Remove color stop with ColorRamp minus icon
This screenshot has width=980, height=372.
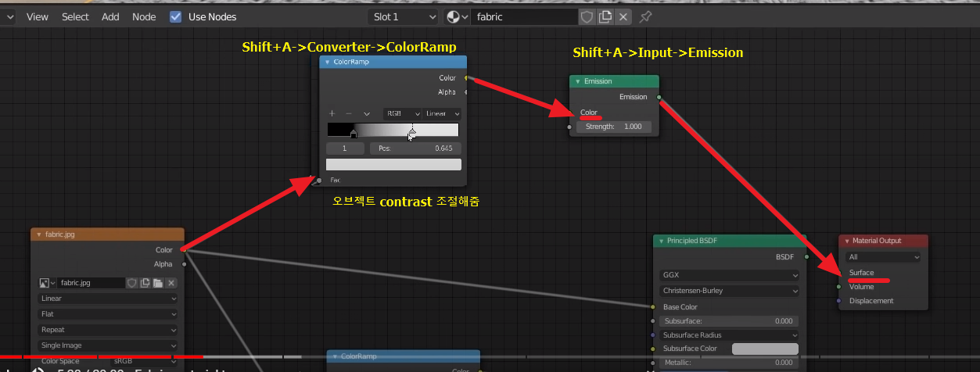[349, 113]
